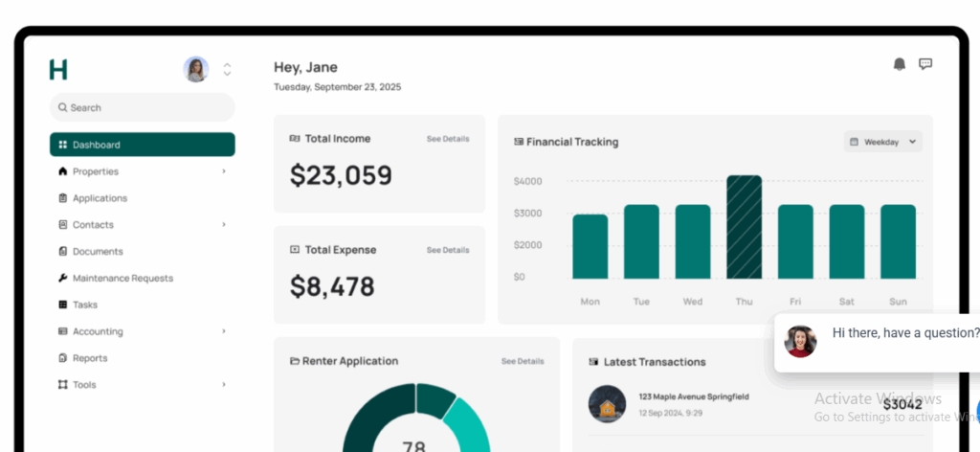The height and width of the screenshot is (452, 980).
Task: Click the $23,059 total income value
Action: click(342, 175)
